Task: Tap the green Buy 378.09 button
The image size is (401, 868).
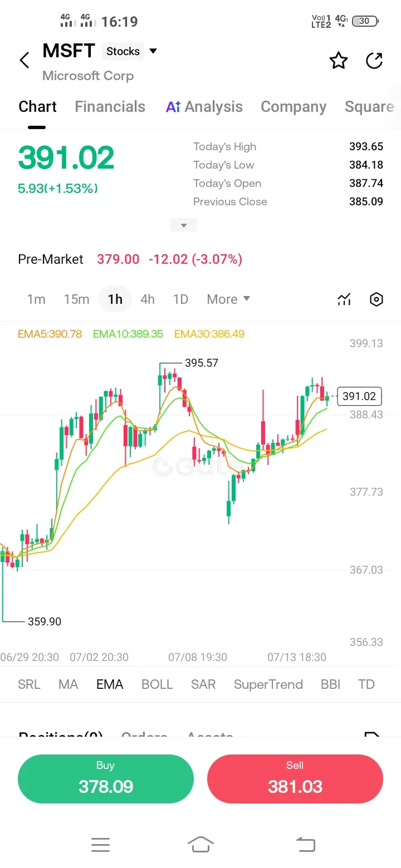Action: [x=106, y=779]
